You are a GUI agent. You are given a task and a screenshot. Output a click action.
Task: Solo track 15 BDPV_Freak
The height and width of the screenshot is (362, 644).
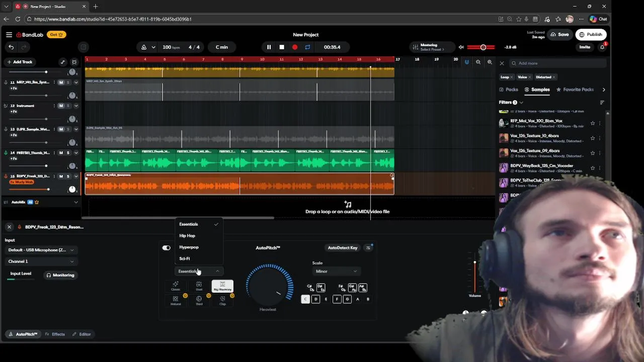click(68, 176)
